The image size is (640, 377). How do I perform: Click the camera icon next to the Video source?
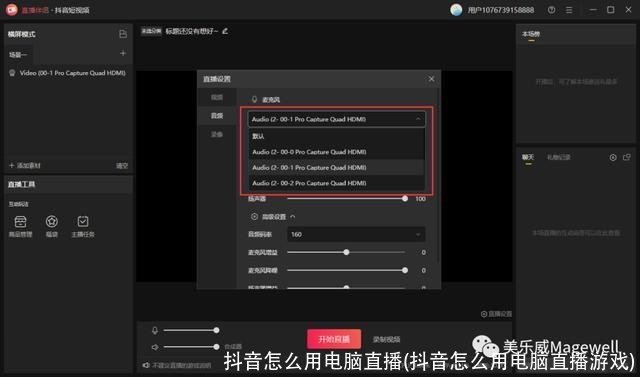click(x=12, y=73)
